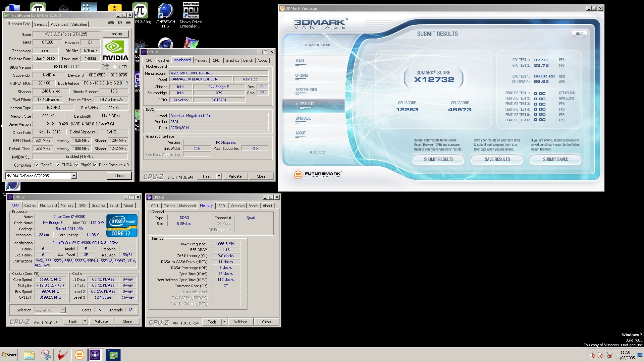Click the BIOS version share arrow icon

[x=105, y=67]
